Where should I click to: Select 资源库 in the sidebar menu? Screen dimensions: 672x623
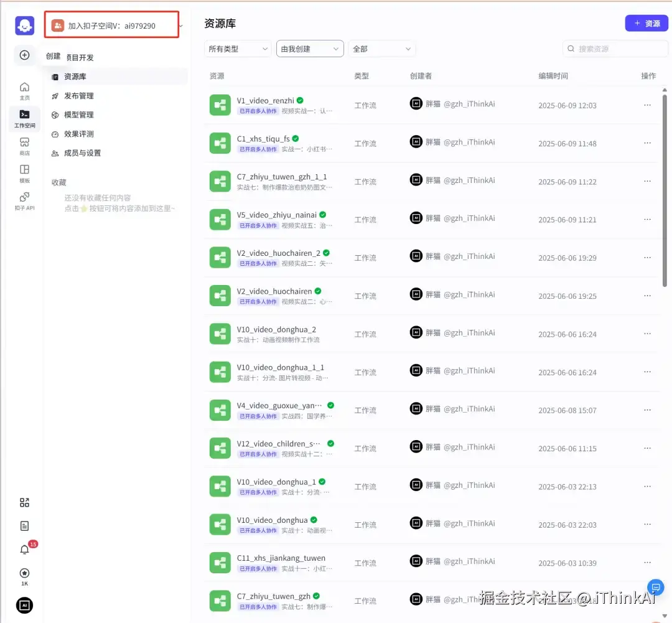[x=116, y=77]
